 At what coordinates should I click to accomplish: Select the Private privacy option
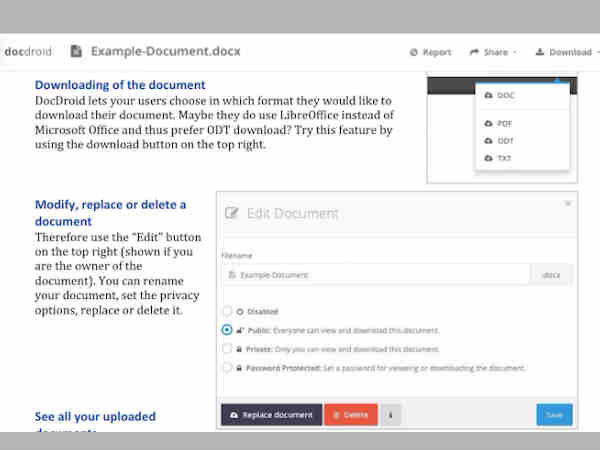click(227, 348)
